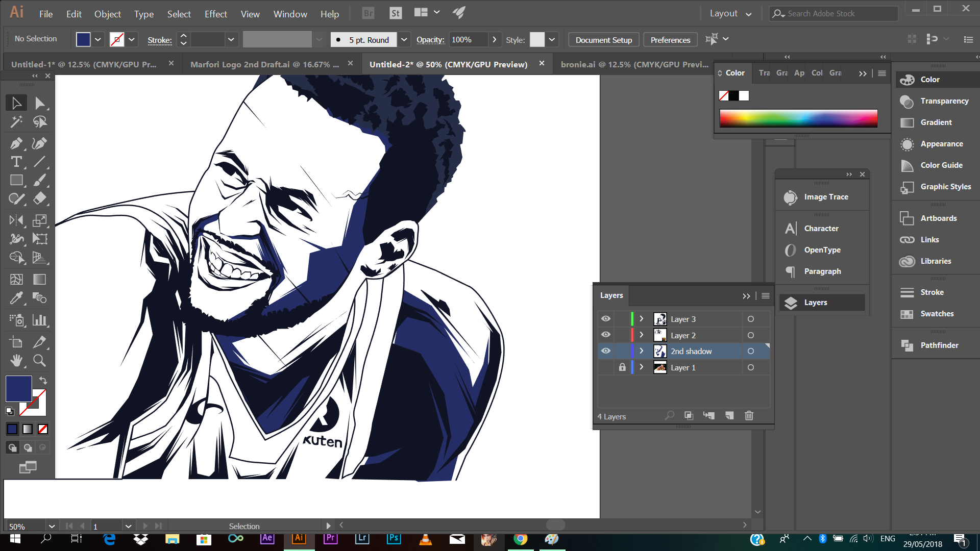Viewport: 980px width, 551px height.
Task: Select the Hand tool
Action: coord(16,361)
